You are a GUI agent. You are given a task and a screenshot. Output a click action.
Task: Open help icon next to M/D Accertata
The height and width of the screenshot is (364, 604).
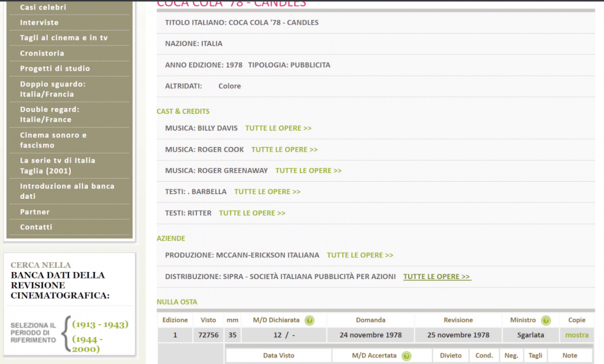(406, 356)
